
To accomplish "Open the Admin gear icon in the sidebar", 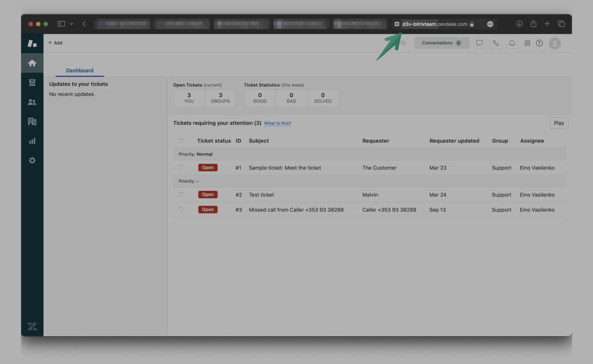I will click(x=32, y=160).
